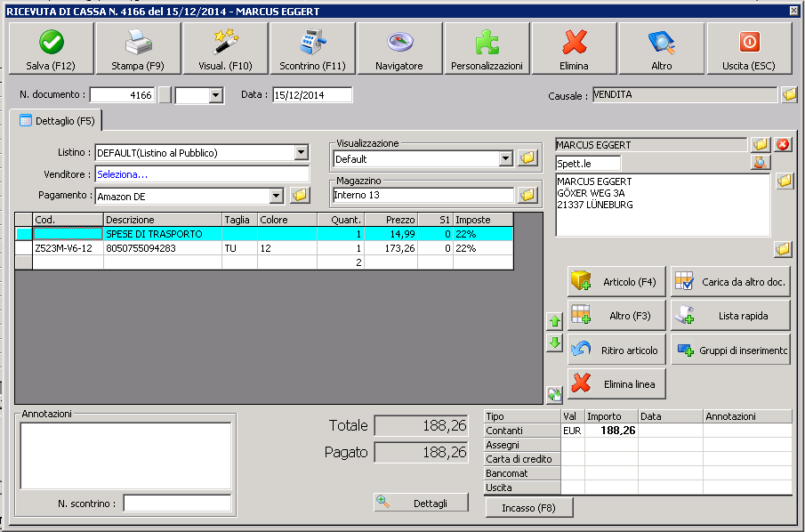Open the Altro toolbar option

661,49
